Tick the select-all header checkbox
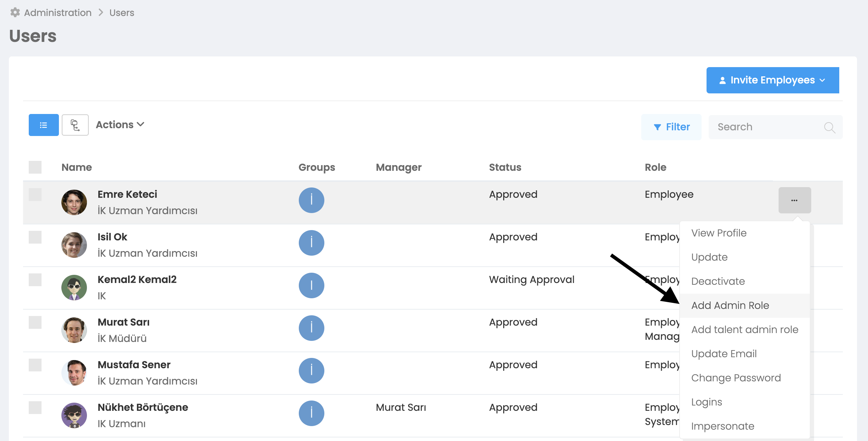Viewport: 868px width, 441px height. coord(35,167)
